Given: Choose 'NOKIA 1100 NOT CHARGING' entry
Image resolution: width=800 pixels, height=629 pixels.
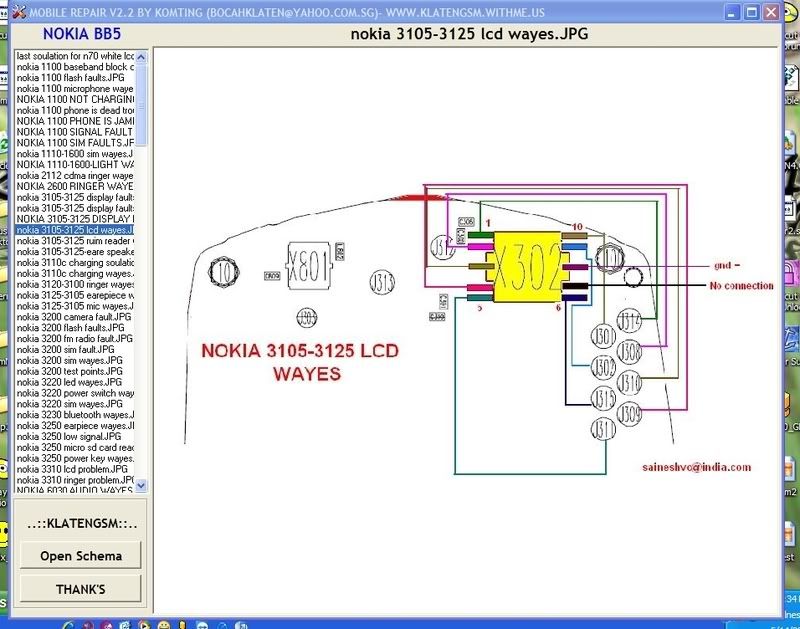Looking at the screenshot, I should click(x=75, y=99).
